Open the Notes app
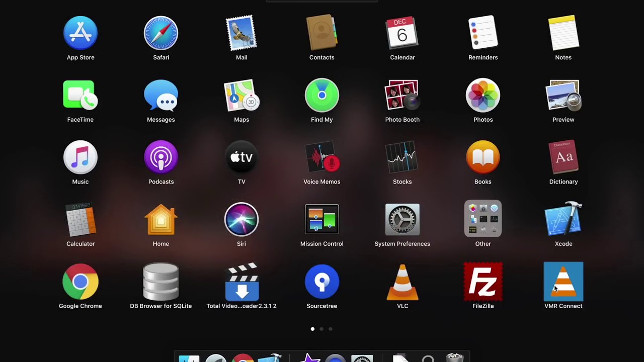The width and height of the screenshot is (644, 362). click(563, 33)
